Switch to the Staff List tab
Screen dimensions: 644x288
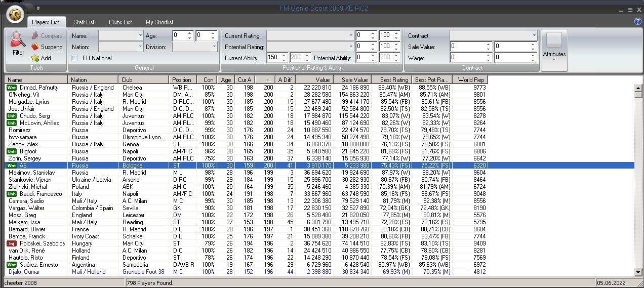(x=84, y=22)
